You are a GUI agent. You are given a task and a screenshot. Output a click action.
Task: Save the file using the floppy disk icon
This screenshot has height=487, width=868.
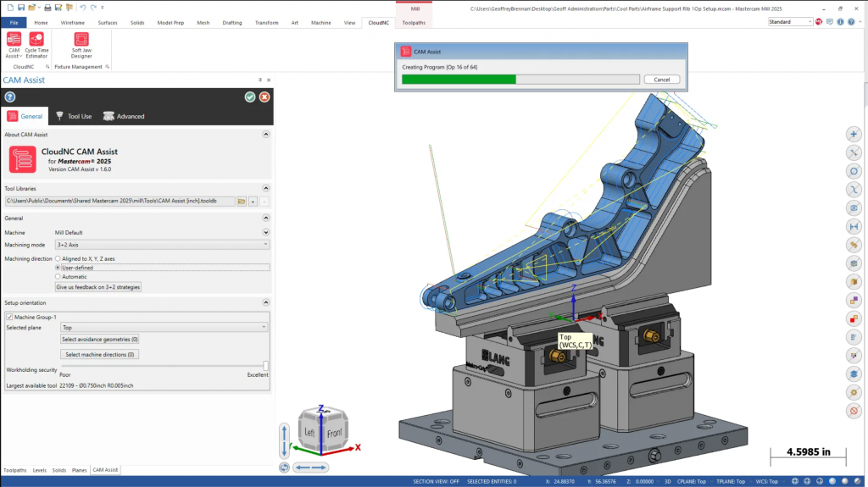point(21,8)
